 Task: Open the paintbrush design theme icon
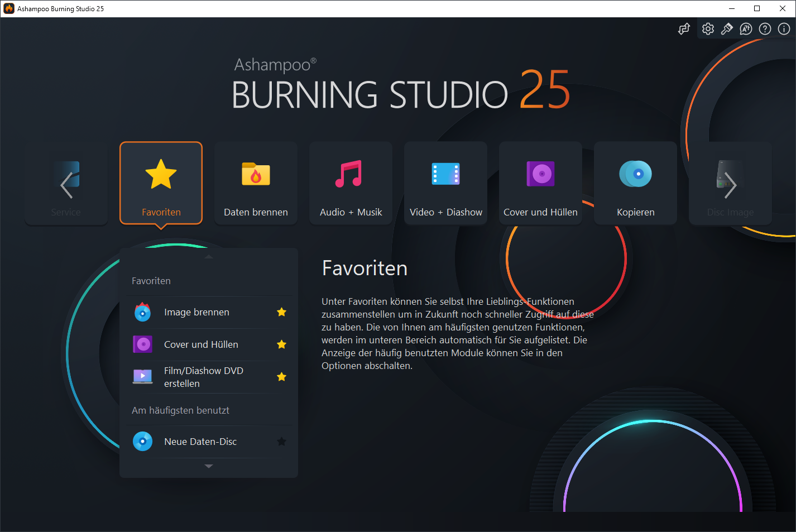point(727,29)
